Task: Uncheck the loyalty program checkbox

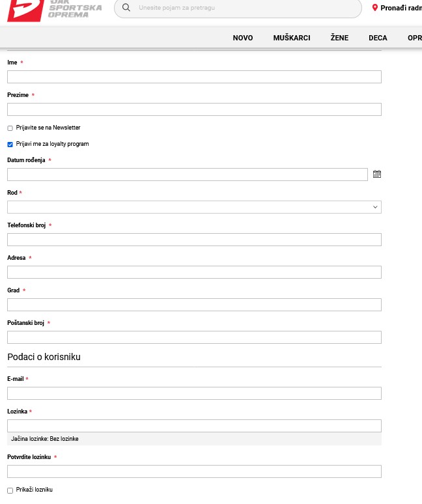Action: coord(10,145)
